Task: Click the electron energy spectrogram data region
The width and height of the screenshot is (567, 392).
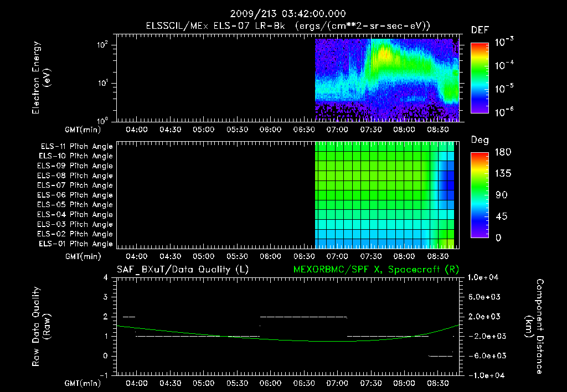Action: point(387,80)
